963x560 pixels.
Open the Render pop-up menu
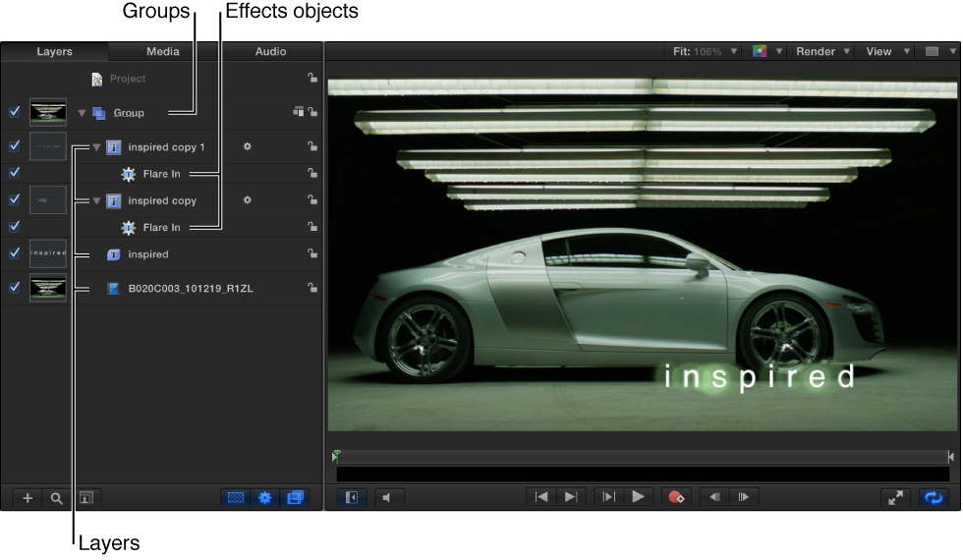[821, 52]
